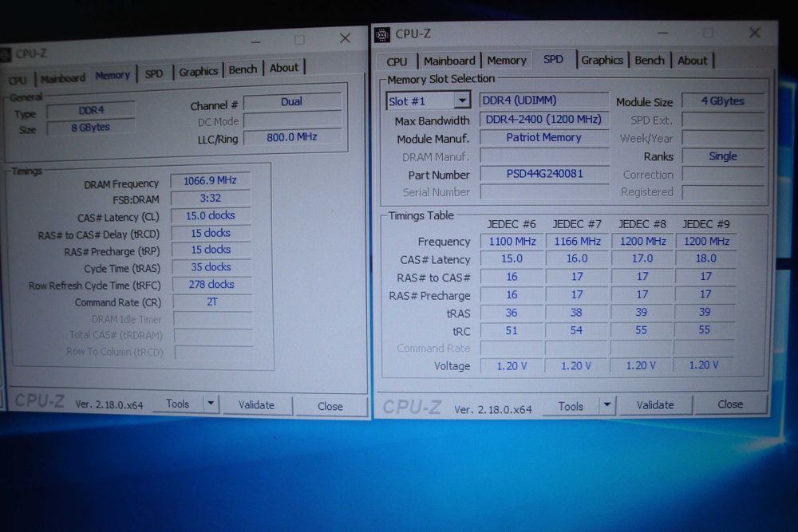Open the Mainboard tab in left CPU-Z window

(x=62, y=78)
